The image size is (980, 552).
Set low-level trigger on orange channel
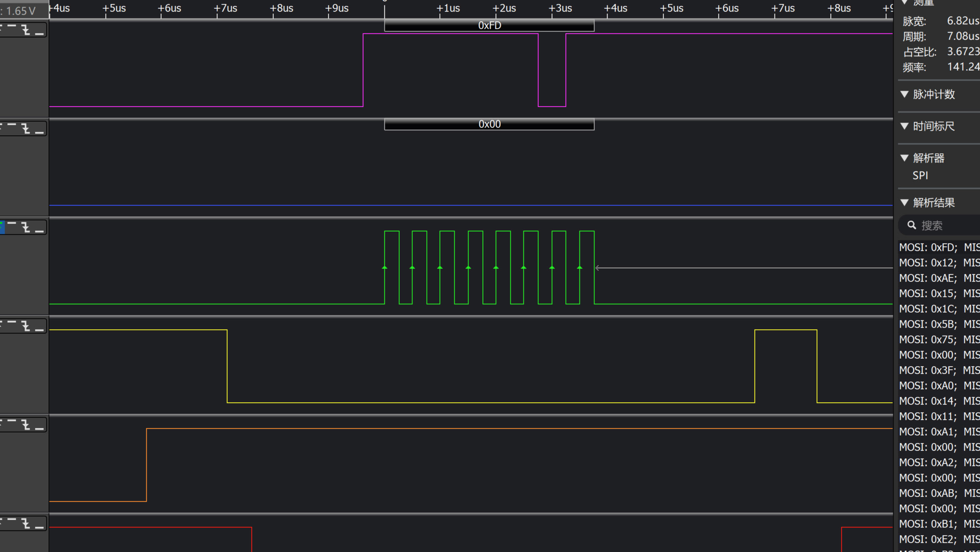point(39,429)
